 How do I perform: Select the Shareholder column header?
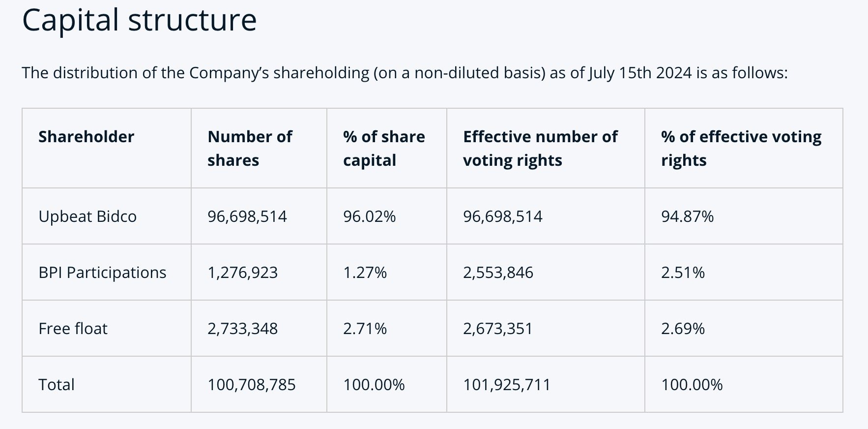[86, 137]
